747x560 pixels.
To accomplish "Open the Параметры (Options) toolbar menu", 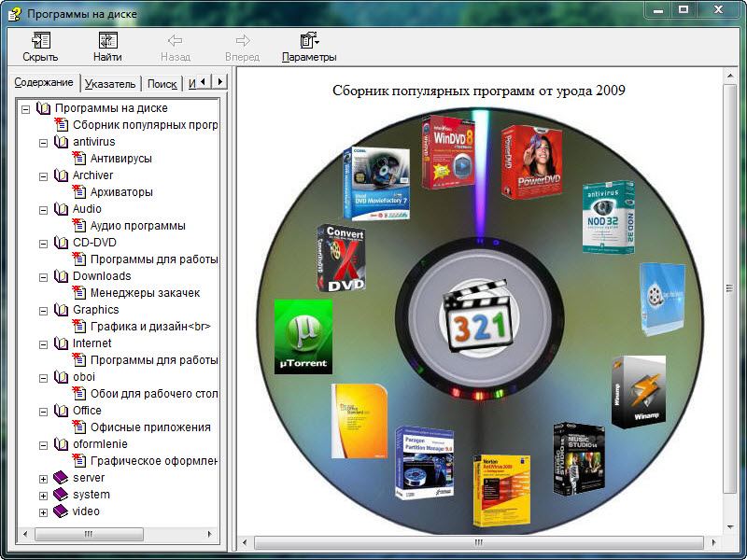I will pyautogui.click(x=309, y=47).
